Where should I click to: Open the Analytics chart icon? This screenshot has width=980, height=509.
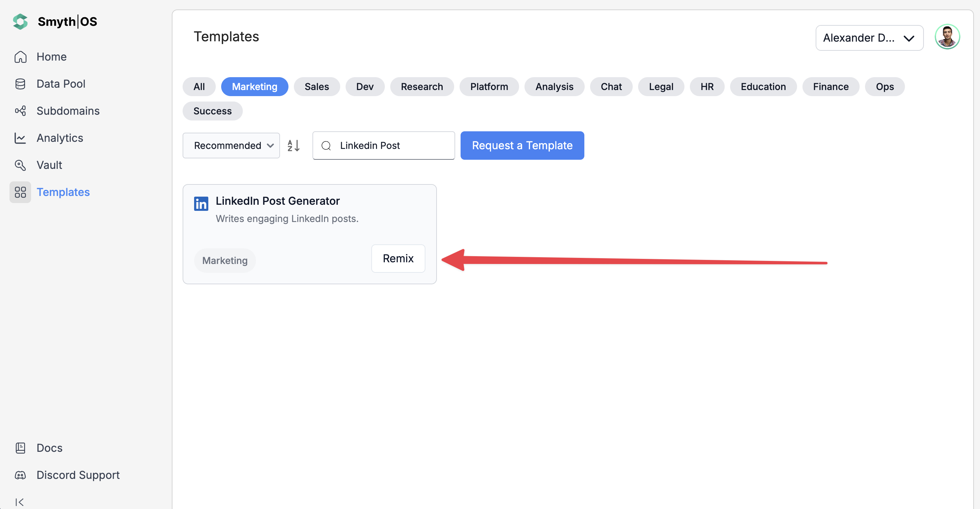tap(20, 138)
